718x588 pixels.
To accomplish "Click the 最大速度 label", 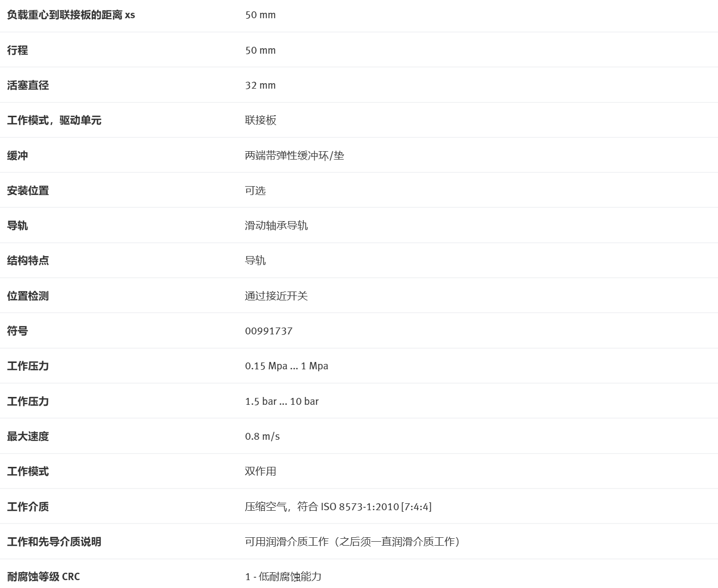I will coord(28,436).
